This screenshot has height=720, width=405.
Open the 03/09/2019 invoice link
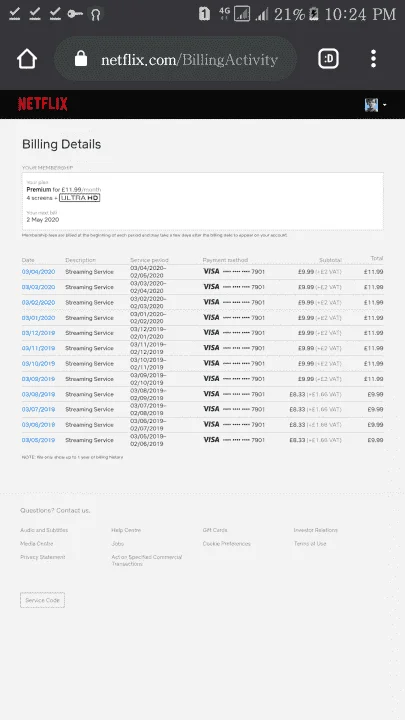point(38,379)
